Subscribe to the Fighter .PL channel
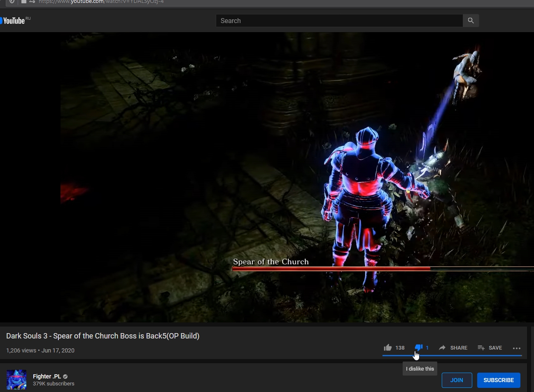The height and width of the screenshot is (392, 534). 499,380
